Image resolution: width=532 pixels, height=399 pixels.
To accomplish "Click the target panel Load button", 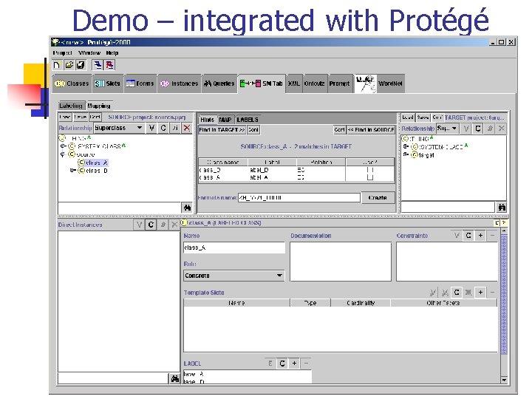I will click(408, 117).
